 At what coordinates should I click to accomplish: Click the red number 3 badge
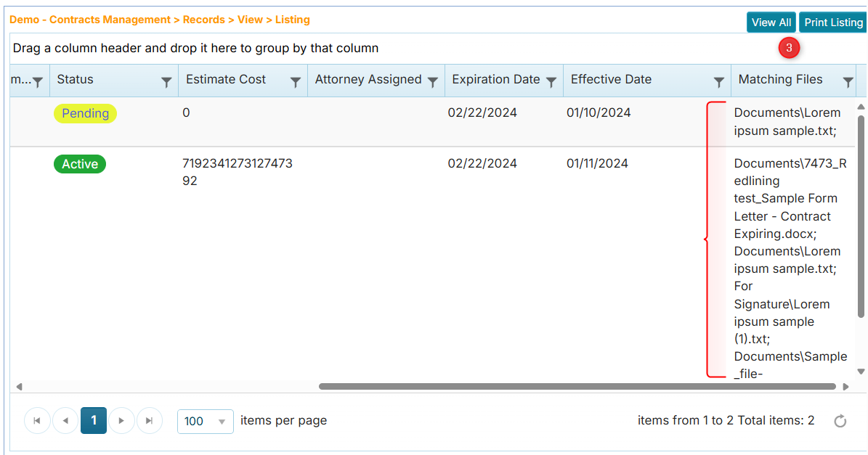[789, 46]
